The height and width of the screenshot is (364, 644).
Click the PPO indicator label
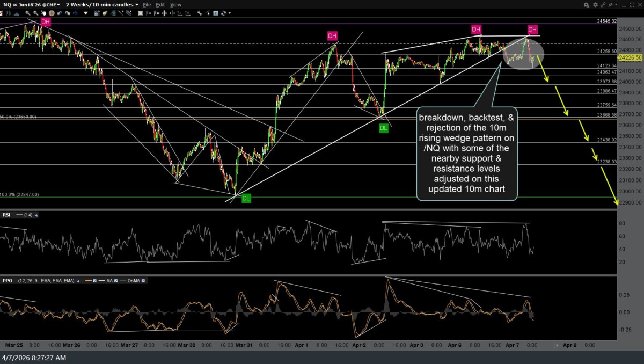click(x=8, y=281)
